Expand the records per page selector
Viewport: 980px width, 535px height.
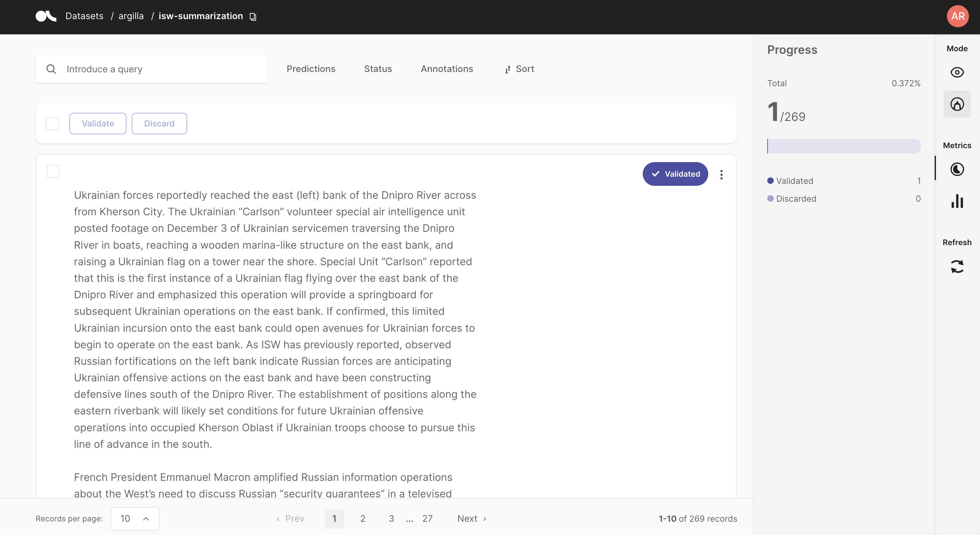135,518
